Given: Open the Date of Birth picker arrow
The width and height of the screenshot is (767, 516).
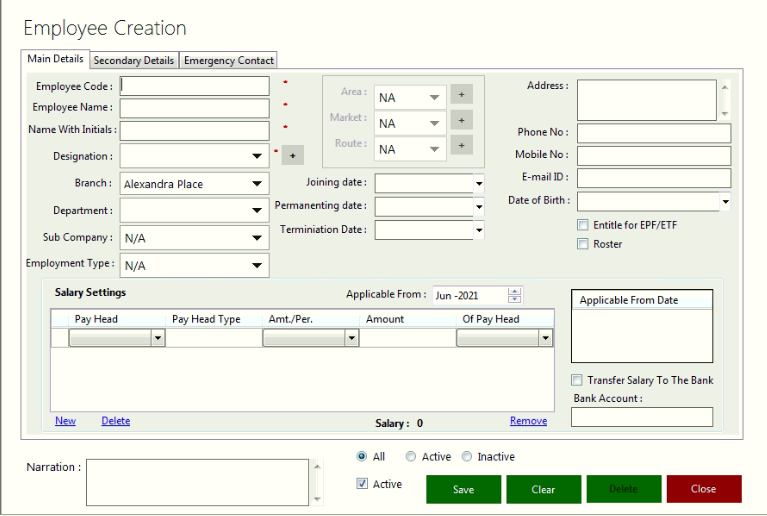Looking at the screenshot, I should (x=725, y=202).
